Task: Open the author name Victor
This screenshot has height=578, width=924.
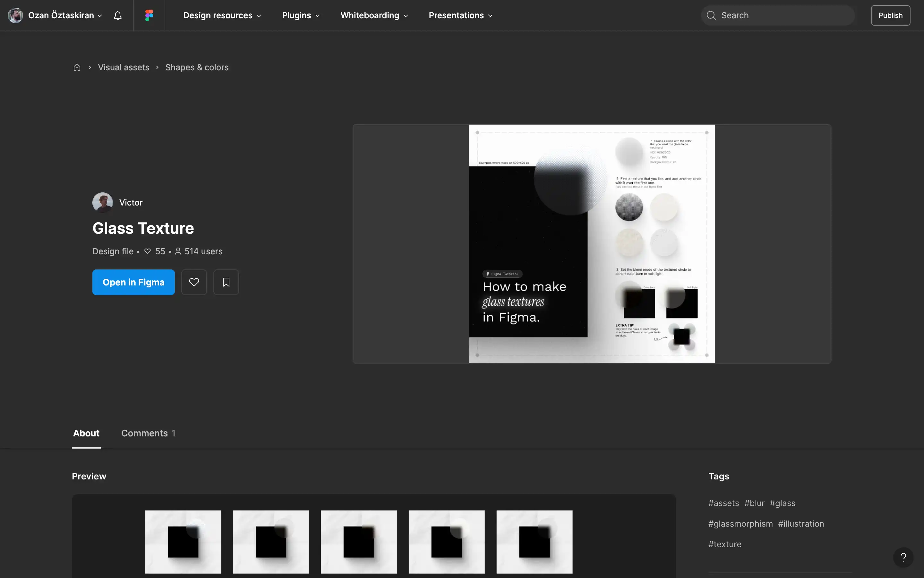Action: click(131, 203)
